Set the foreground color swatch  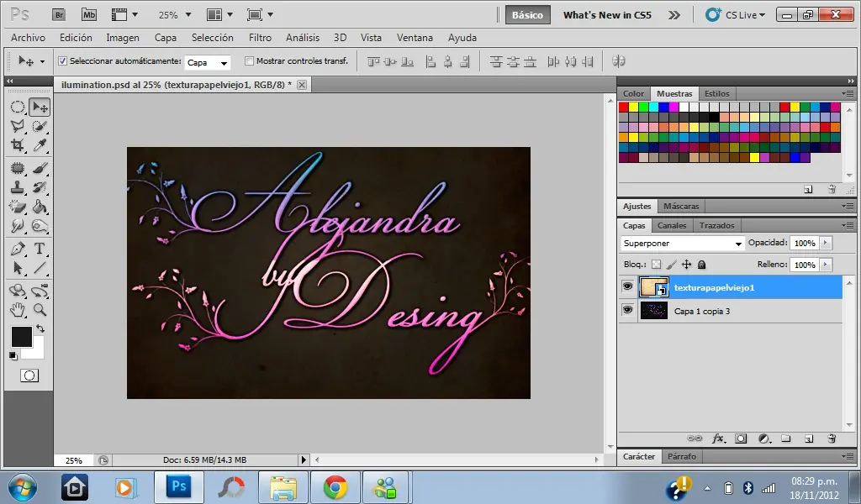pyautogui.click(x=21, y=337)
